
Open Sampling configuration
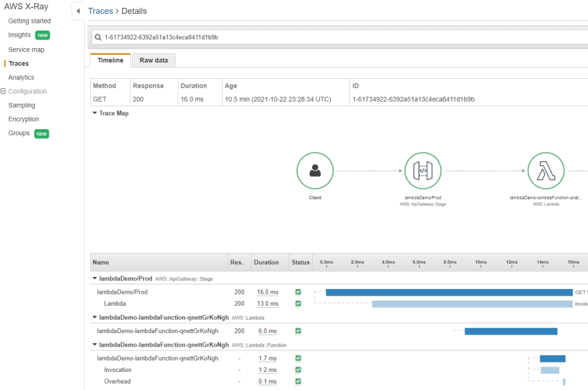[x=22, y=105]
